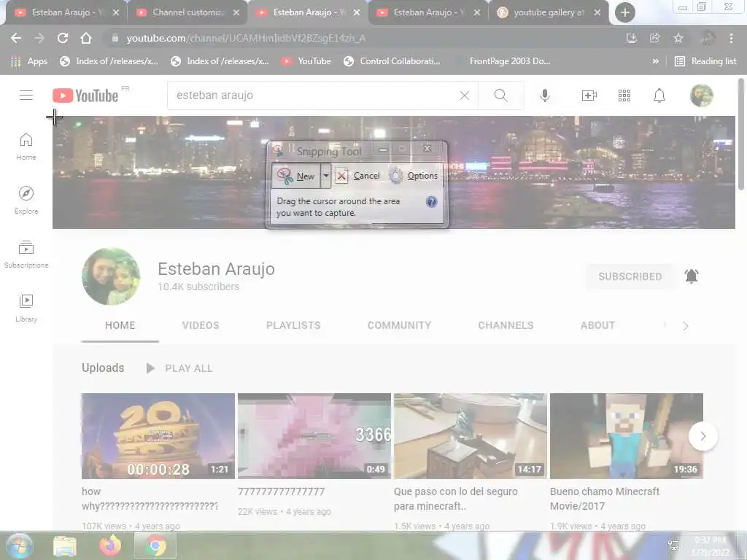Open the account avatar menu
The width and height of the screenshot is (747, 560).
[x=702, y=96]
